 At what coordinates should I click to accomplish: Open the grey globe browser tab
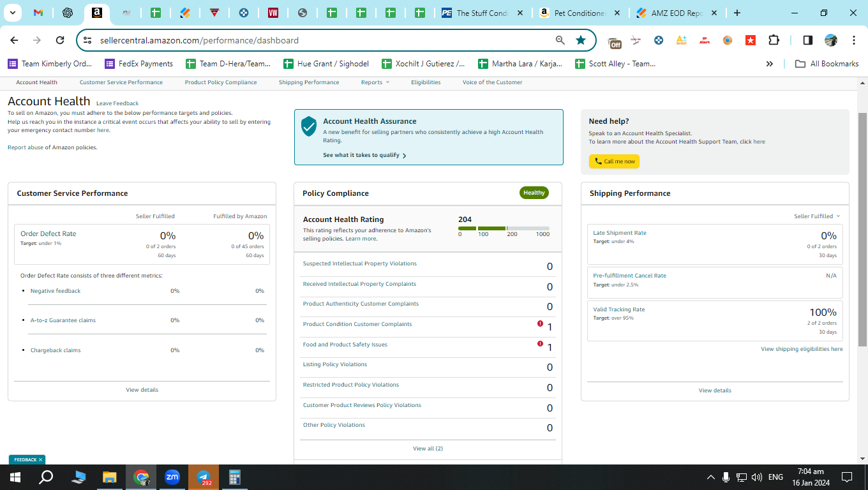[303, 13]
